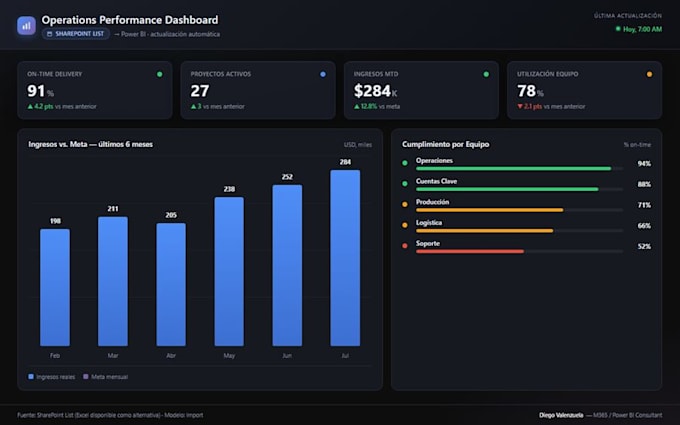Viewport: 680px width, 425px height.
Task: Select the Feb bar showing 198
Action: 55,288
